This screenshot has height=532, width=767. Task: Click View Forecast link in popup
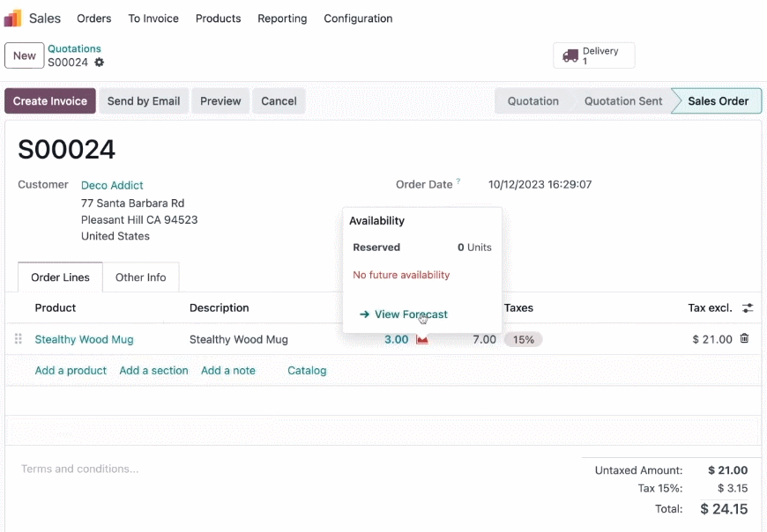404,314
